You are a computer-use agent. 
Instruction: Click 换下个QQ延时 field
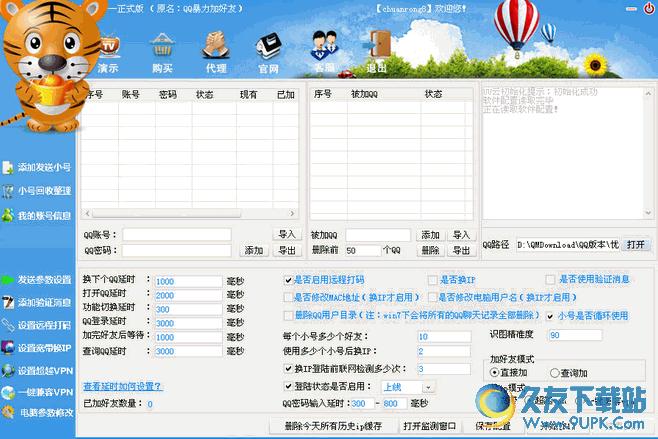coord(188,281)
